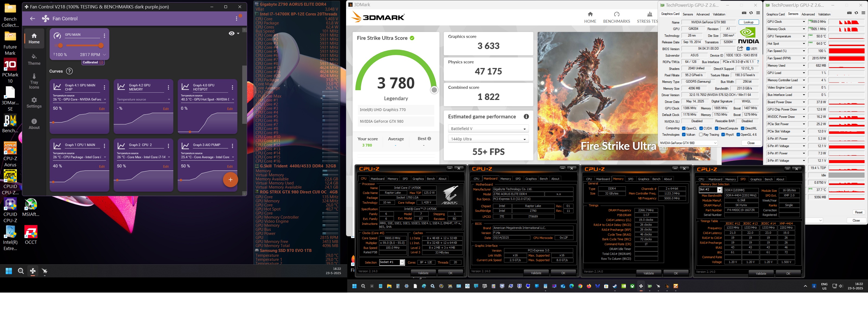This screenshot has width=868, height=334.
Task: Go to HOME tab in 3DMark
Action: (x=590, y=17)
